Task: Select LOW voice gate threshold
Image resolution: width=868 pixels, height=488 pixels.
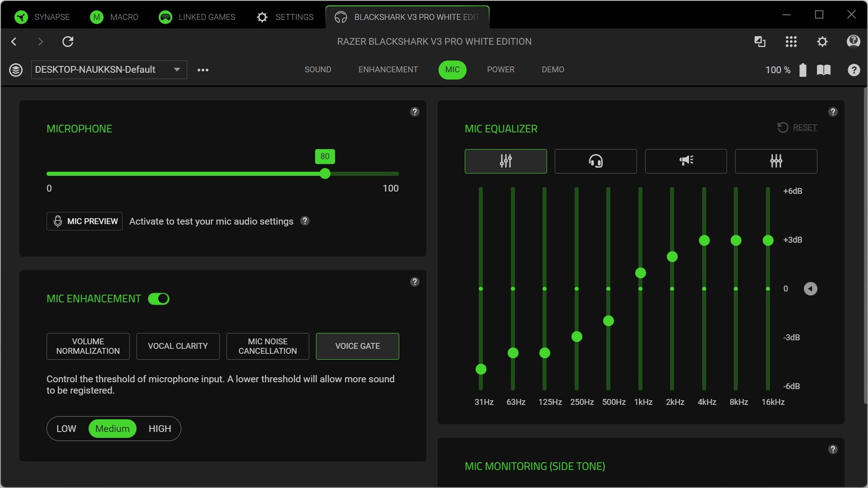Action: [66, 428]
